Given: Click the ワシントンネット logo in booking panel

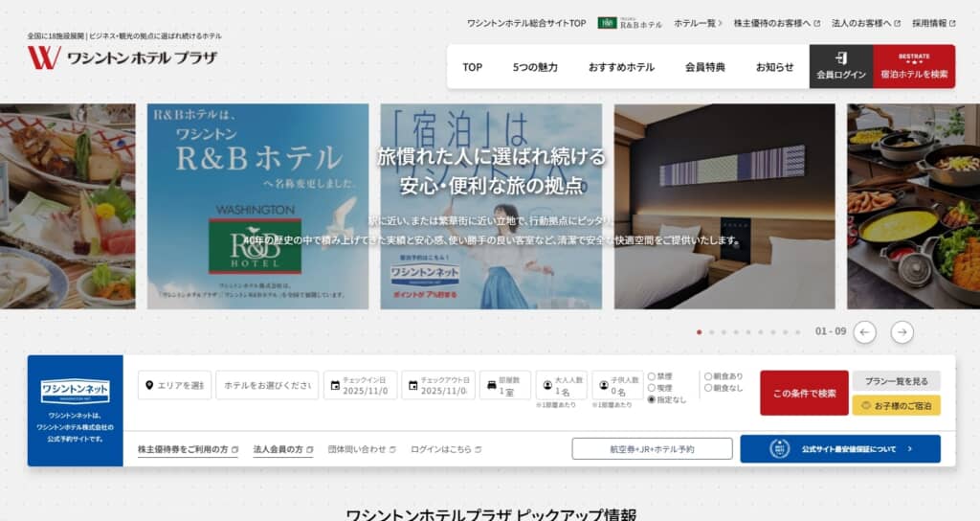Looking at the screenshot, I should point(75,391).
